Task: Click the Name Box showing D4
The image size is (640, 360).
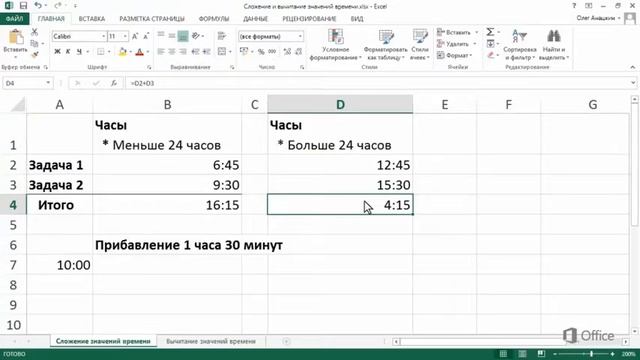Action: click(28, 83)
